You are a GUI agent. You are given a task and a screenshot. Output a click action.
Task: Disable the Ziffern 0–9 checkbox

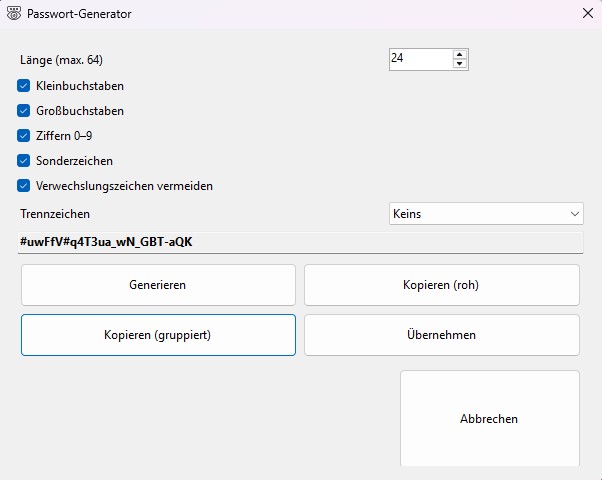coord(24,136)
